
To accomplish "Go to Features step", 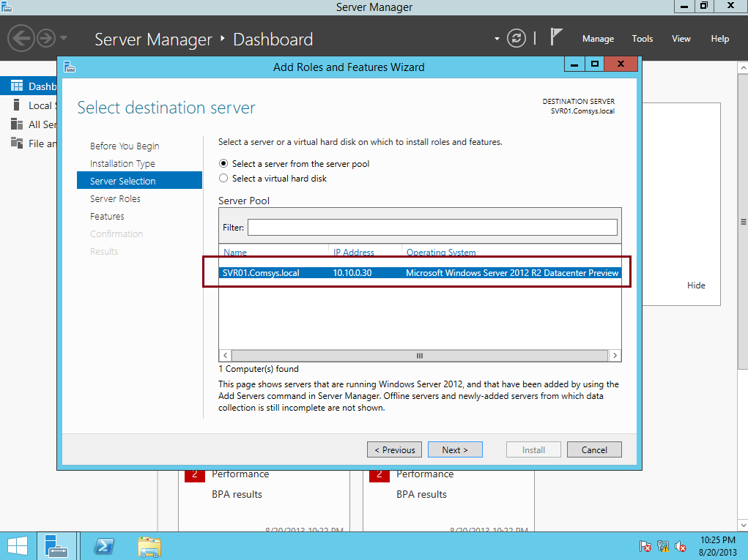I will pos(107,217).
